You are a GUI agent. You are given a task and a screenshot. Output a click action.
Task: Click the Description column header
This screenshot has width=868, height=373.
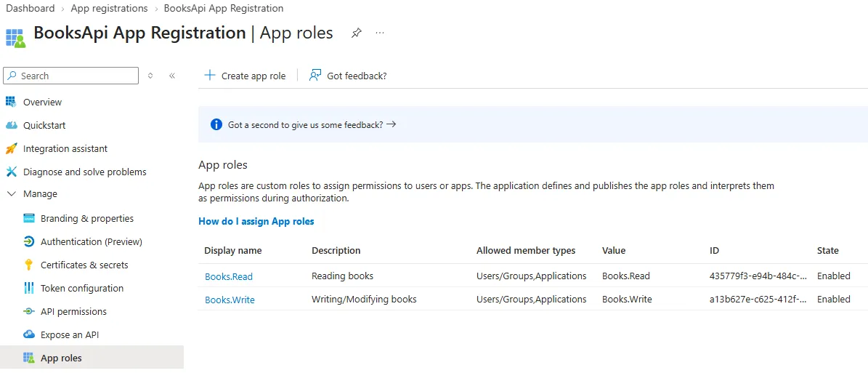click(336, 251)
